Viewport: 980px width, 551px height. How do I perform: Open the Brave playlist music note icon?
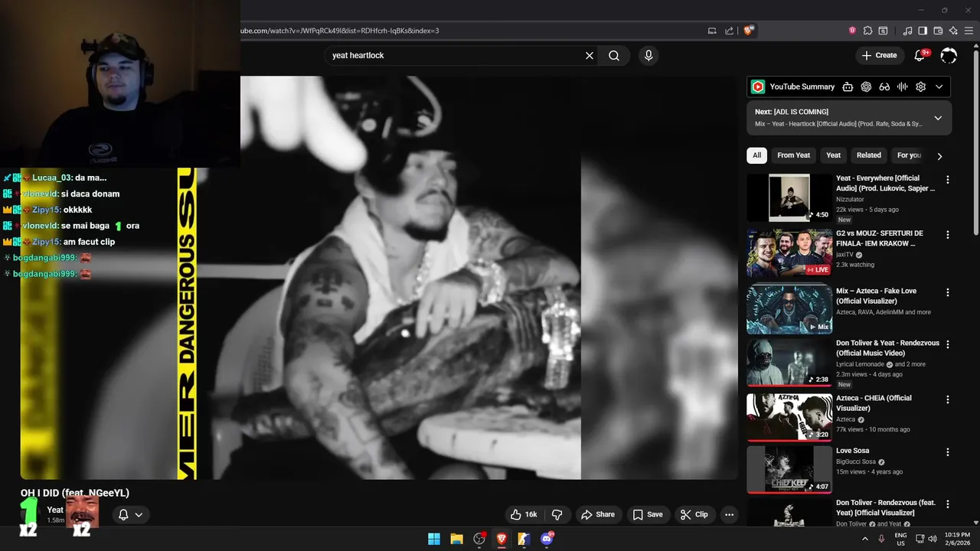click(x=908, y=31)
